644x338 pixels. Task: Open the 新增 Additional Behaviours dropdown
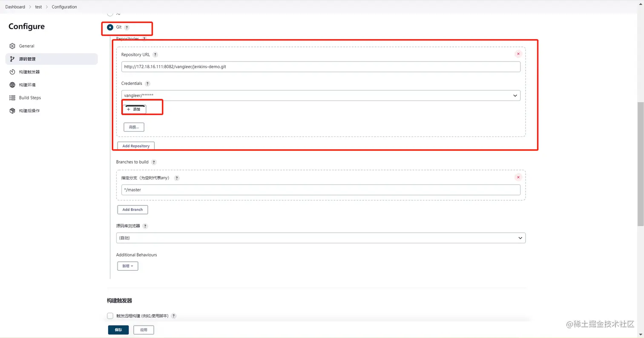coord(128,266)
